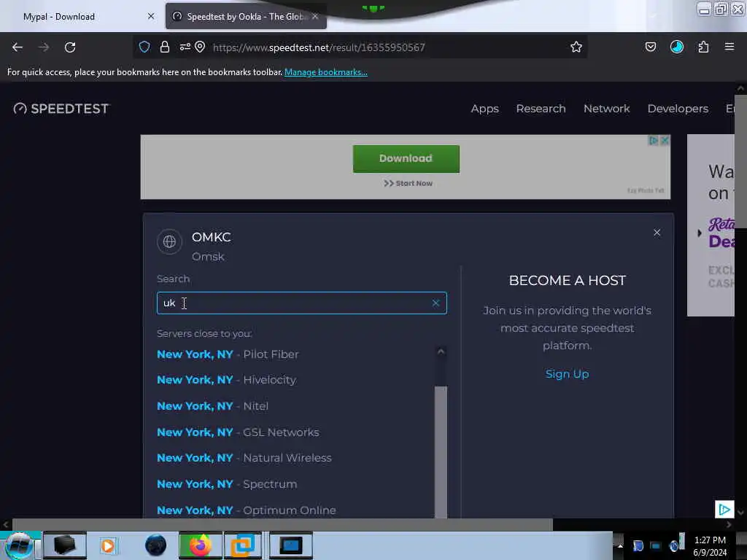Click the server list scroll-up arrow
This screenshot has width=747, height=560.
[x=441, y=352]
